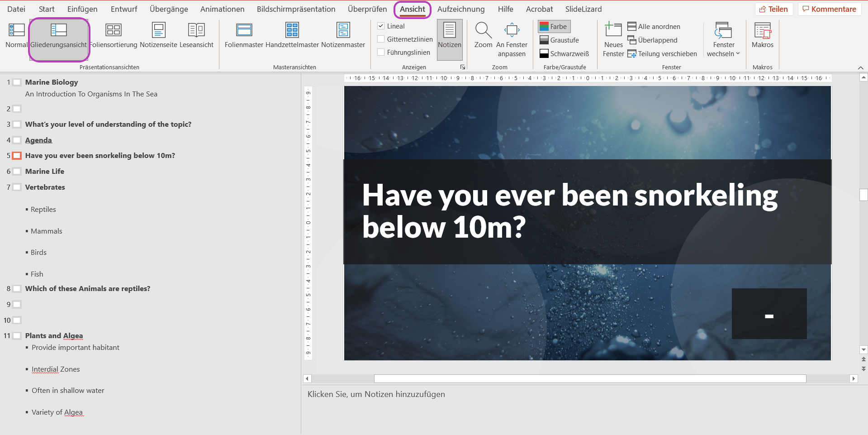Screen dimensions: 868x435
Task: Click outline heading "Vertebrates"
Action: click(x=45, y=187)
